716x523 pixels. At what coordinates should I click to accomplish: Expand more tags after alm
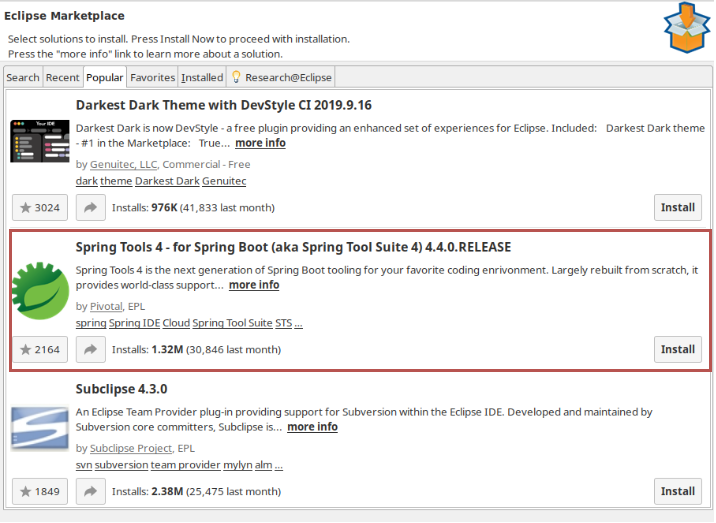coord(279,465)
